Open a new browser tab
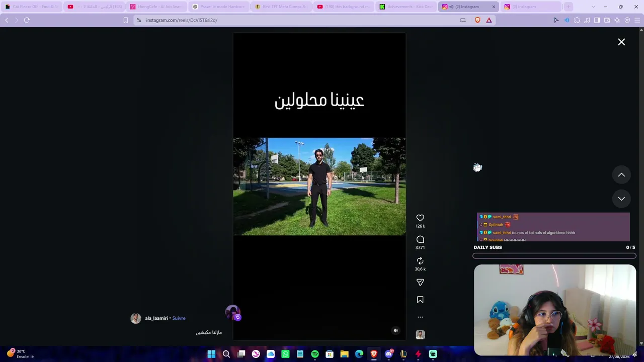 pyautogui.click(x=568, y=7)
